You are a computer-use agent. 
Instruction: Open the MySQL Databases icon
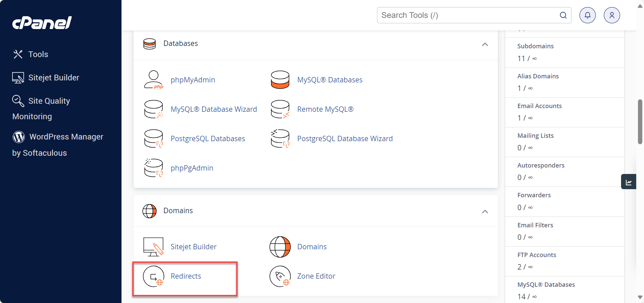tap(280, 80)
